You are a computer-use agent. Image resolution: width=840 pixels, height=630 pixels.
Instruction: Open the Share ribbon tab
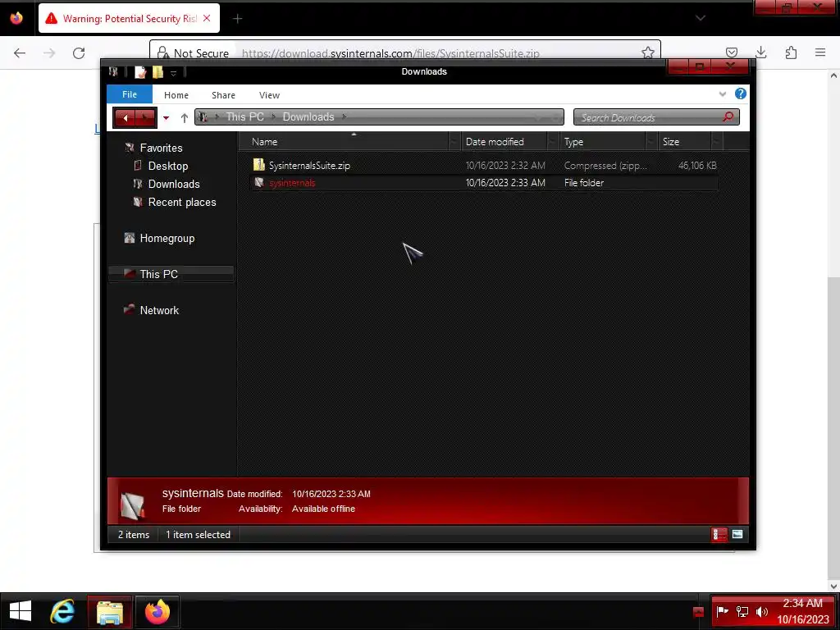click(x=223, y=95)
